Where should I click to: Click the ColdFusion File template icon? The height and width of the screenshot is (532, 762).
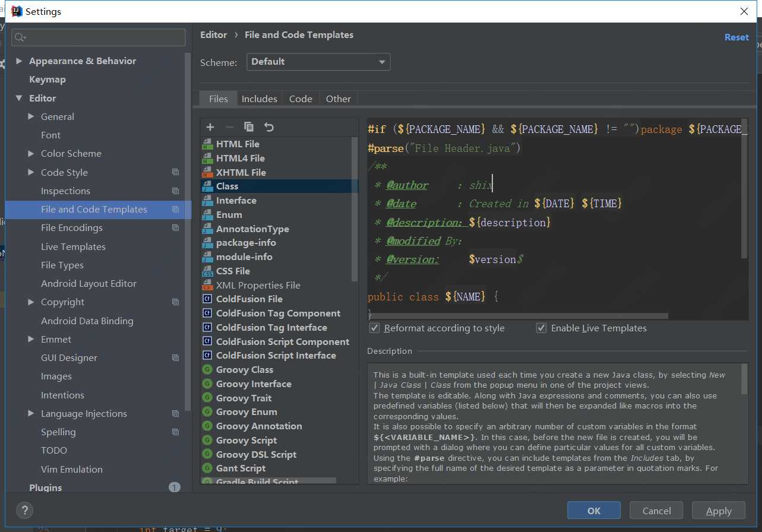tap(207, 299)
